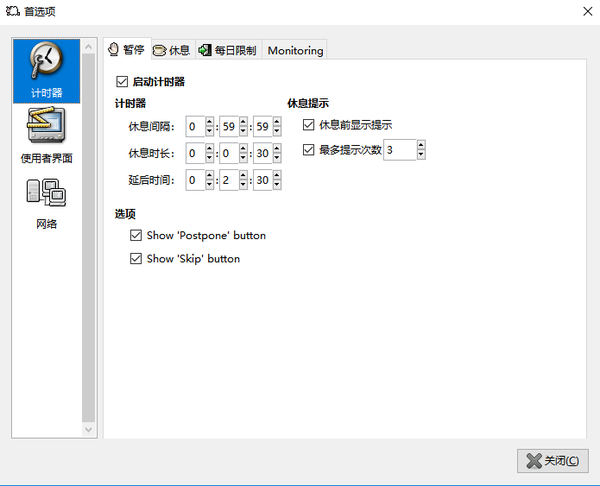The height and width of the screenshot is (486, 600).
Task: Decrease 休息时长 seconds with down arrow
Action: click(277, 158)
